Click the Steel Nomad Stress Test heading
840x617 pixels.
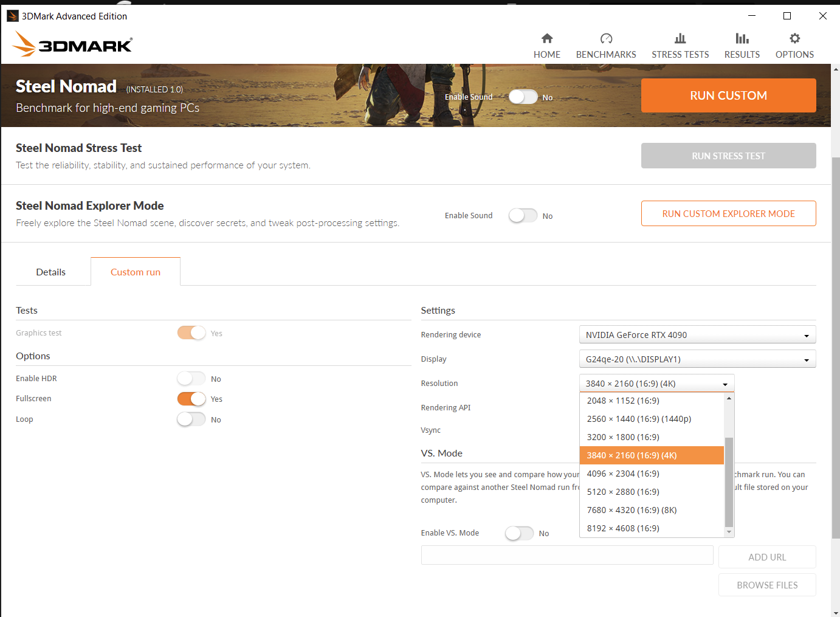coord(78,148)
